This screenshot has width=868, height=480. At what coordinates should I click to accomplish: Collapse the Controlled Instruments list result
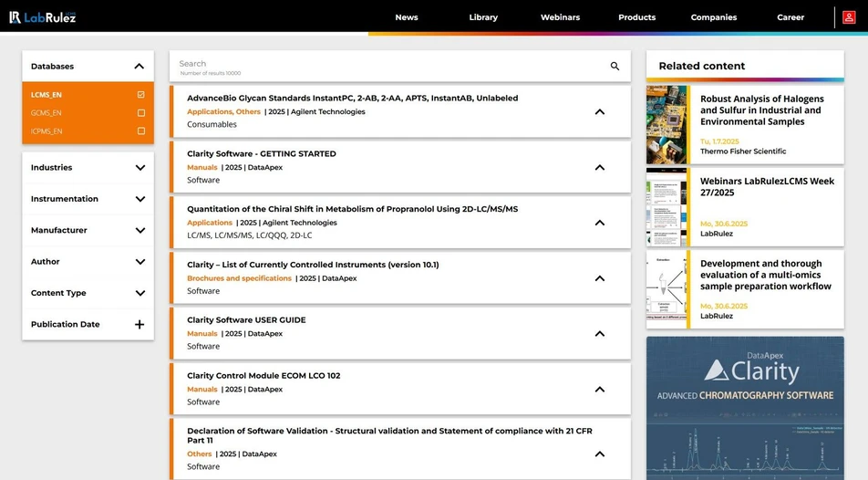coord(600,278)
